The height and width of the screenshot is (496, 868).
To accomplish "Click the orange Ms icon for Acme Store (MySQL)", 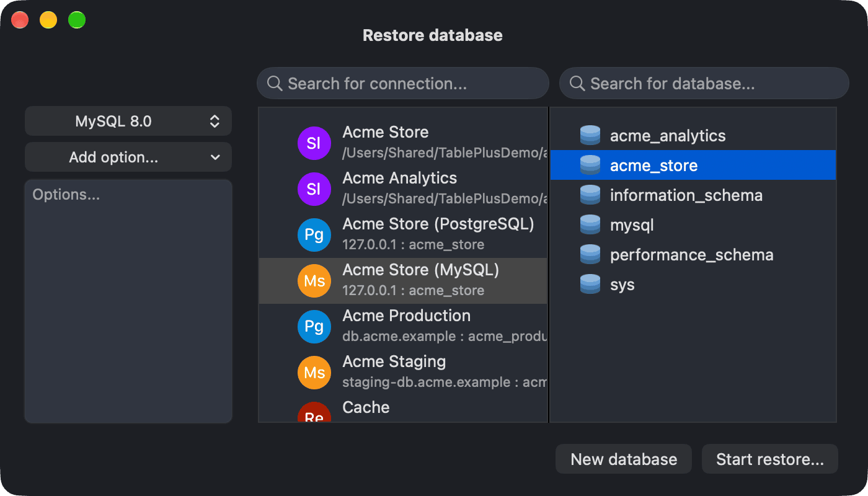I will coord(314,281).
